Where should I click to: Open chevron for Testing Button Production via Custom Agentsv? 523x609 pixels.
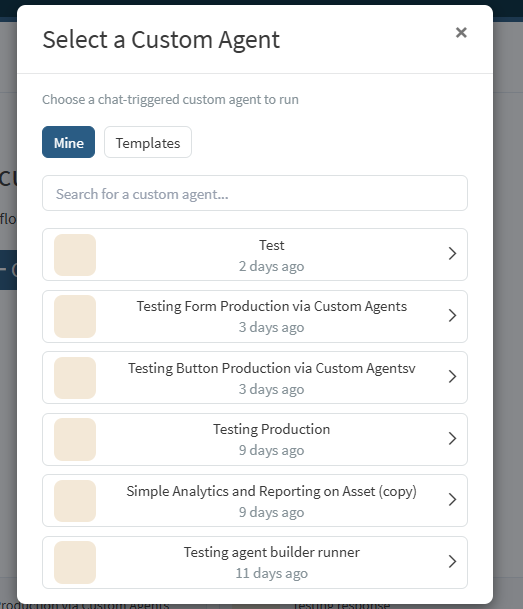point(452,376)
